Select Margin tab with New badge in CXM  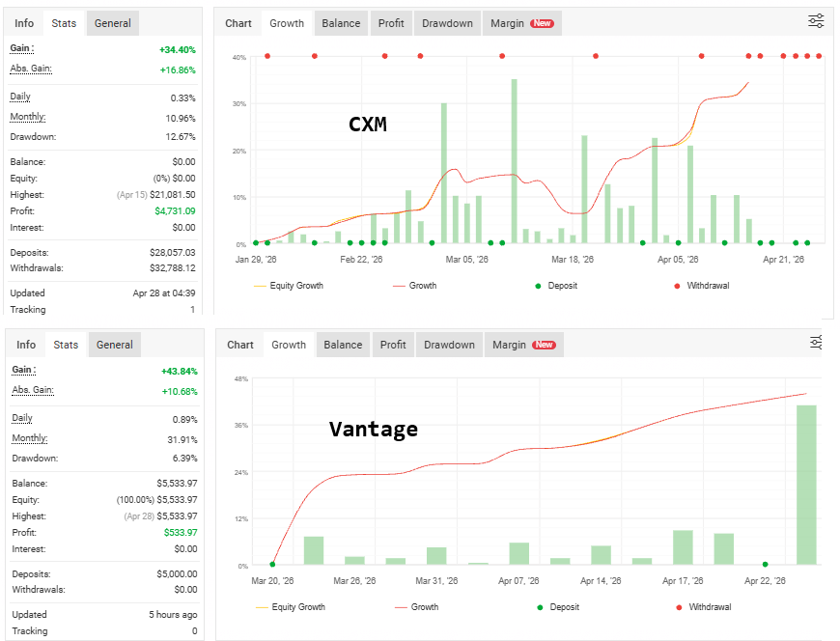tap(521, 23)
